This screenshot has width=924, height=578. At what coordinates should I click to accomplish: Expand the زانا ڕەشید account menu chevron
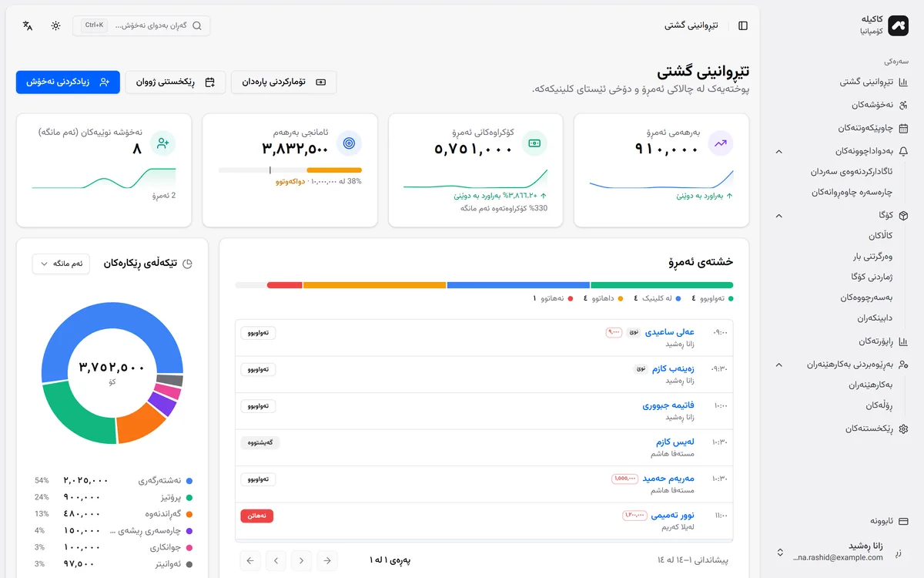pyautogui.click(x=780, y=553)
